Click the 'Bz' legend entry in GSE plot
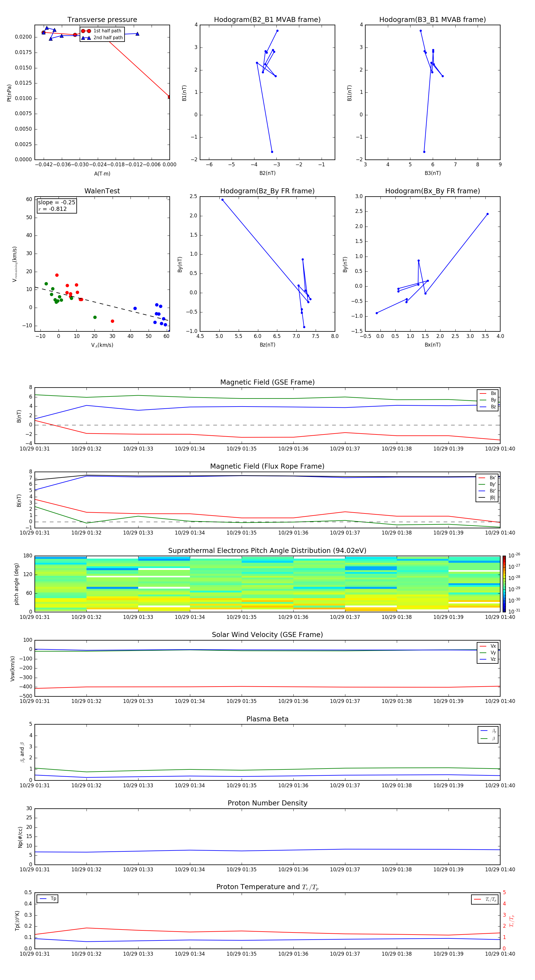The image size is (535, 980). coord(488,407)
